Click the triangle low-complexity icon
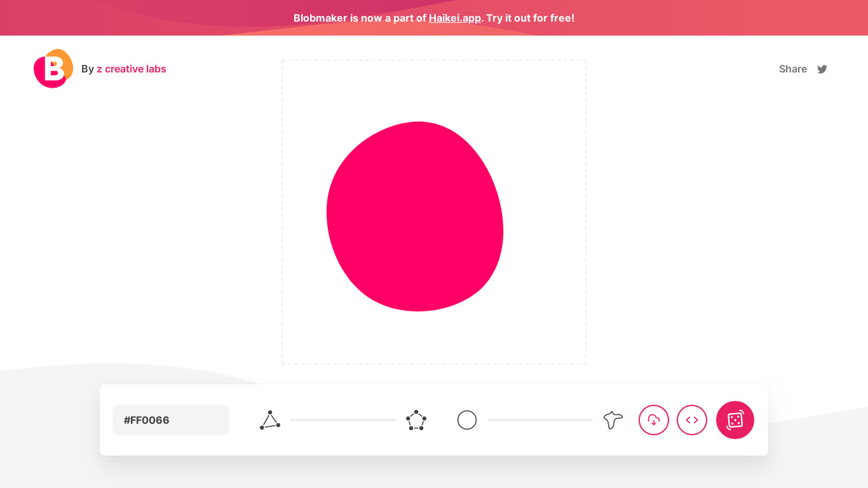 (270, 420)
